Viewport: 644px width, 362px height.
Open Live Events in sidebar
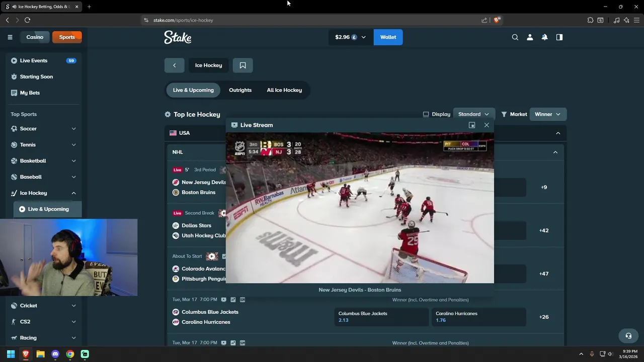(44, 61)
